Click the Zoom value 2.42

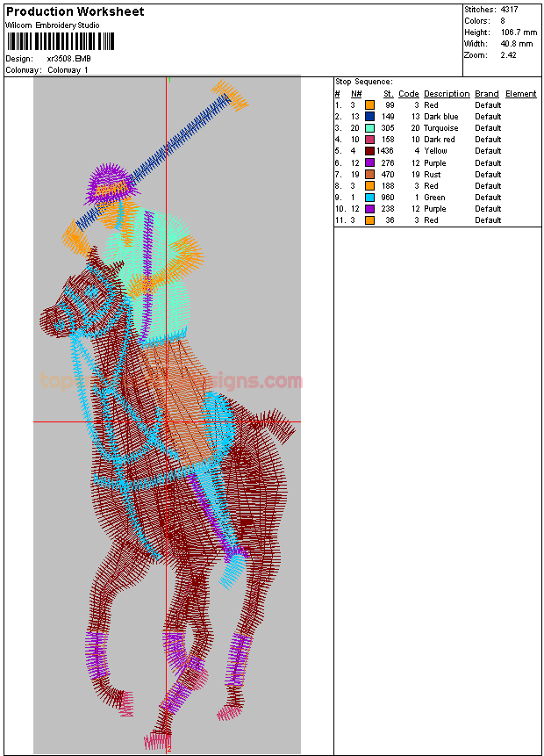(508, 55)
